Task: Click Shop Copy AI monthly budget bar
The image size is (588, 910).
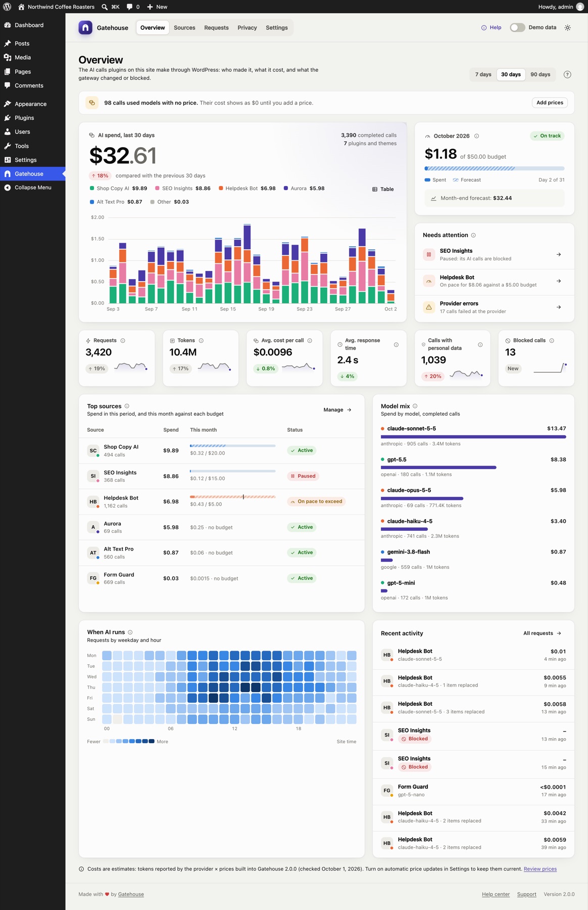Action: pos(232,446)
